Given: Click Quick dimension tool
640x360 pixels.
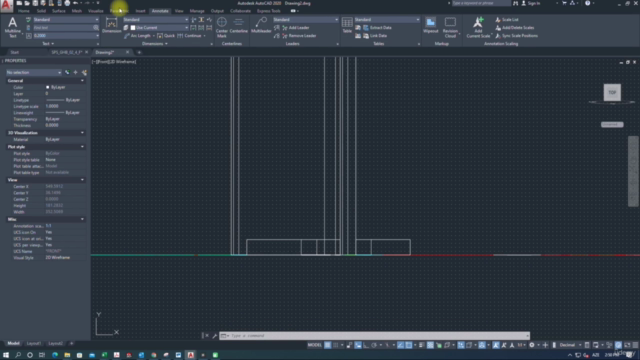Looking at the screenshot, I should (x=166, y=36).
